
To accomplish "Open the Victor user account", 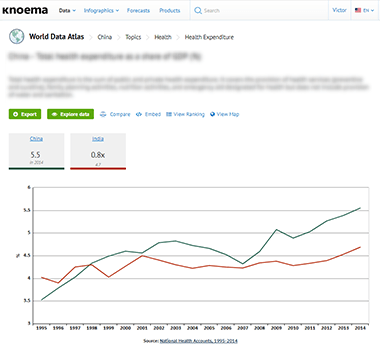I will click(x=339, y=10).
